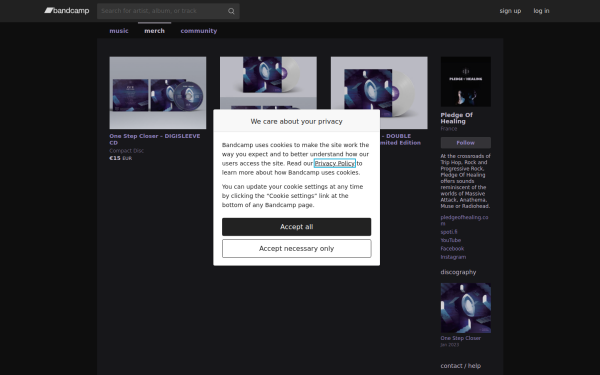Click the discography heading
The image size is (600, 375).
pyautogui.click(x=458, y=272)
